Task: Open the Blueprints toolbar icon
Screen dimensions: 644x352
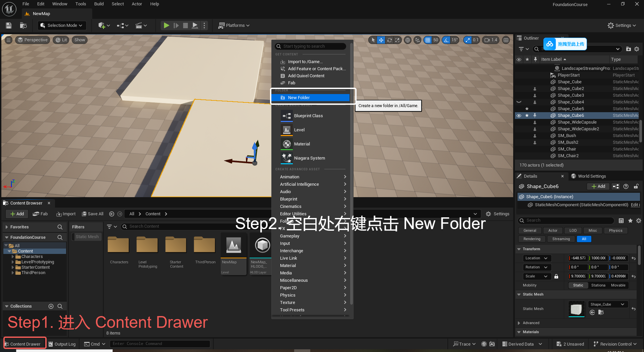Action: [122, 26]
